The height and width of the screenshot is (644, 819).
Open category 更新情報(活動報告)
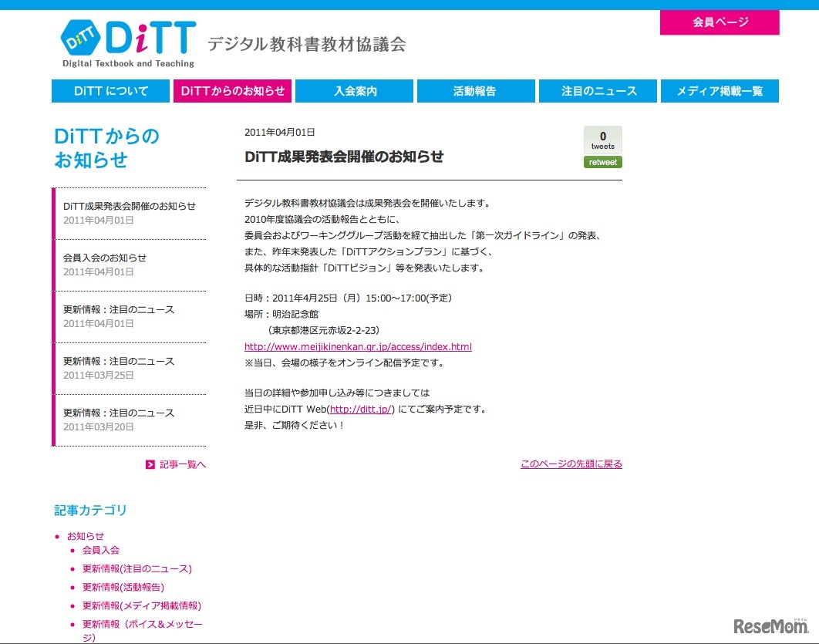pyautogui.click(x=123, y=587)
